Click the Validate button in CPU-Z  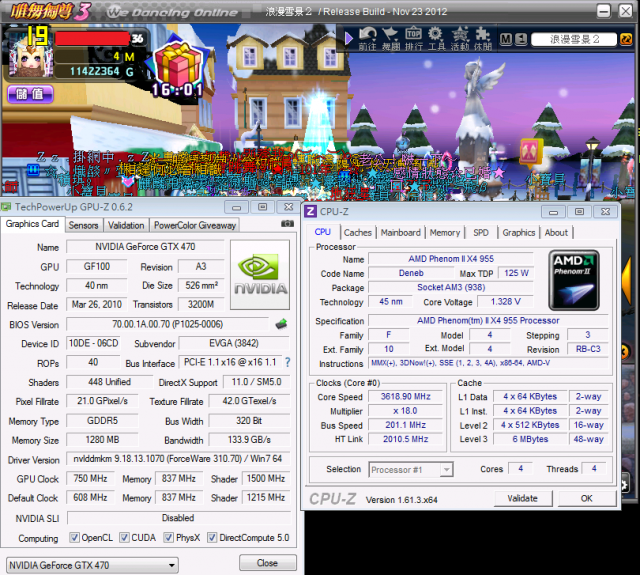[x=522, y=498]
